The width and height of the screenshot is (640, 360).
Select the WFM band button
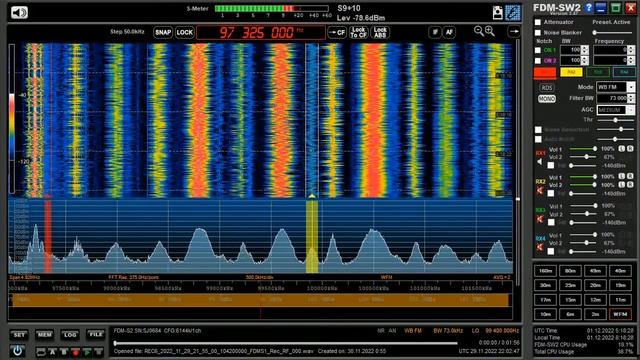[620, 314]
